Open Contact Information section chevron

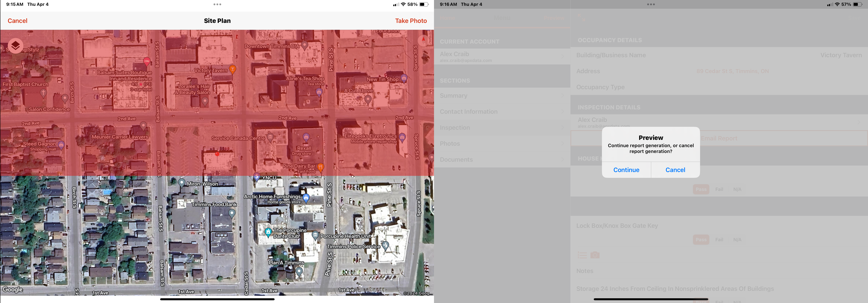tap(562, 111)
